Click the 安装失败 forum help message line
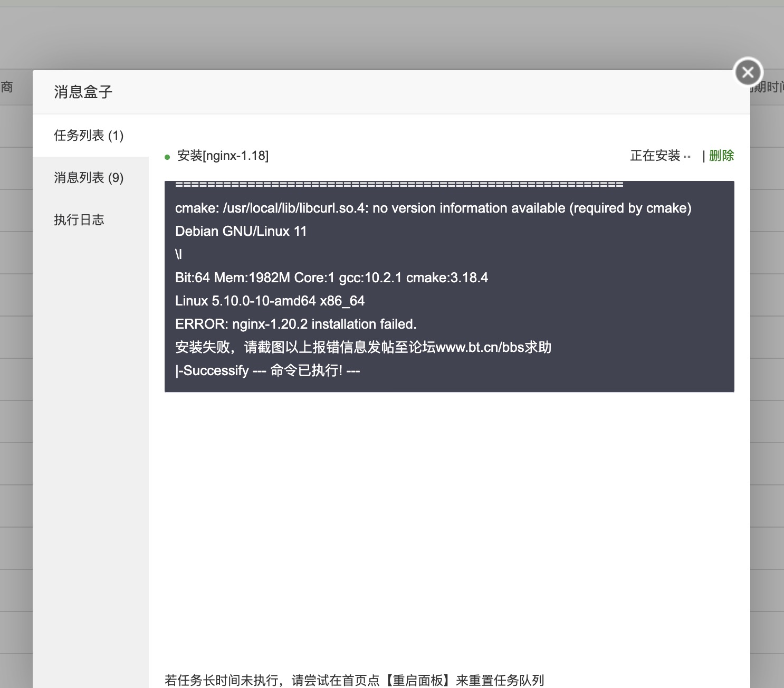The image size is (784, 688). click(363, 347)
